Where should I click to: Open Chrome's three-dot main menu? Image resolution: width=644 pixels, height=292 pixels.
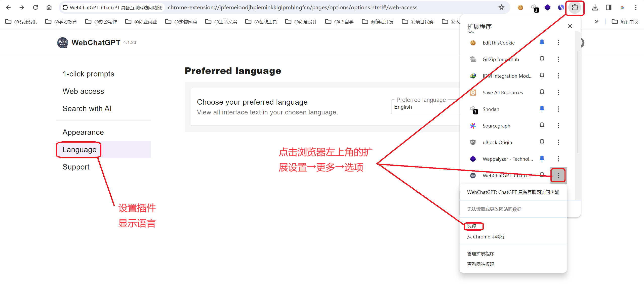tap(636, 7)
